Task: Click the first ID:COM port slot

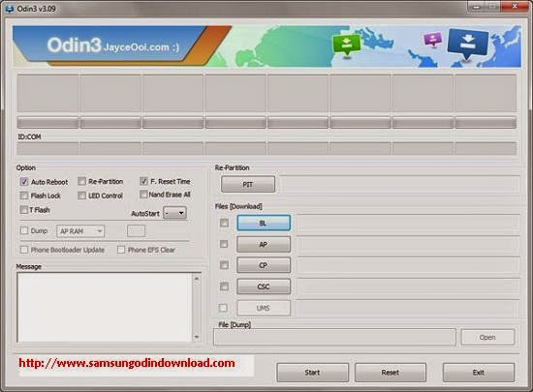Action: tap(47, 149)
